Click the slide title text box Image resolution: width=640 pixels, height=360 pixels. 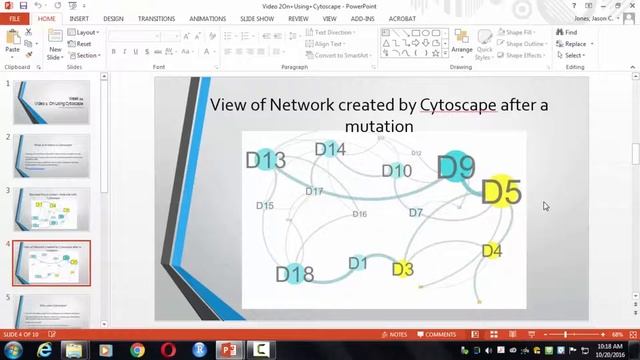379,115
